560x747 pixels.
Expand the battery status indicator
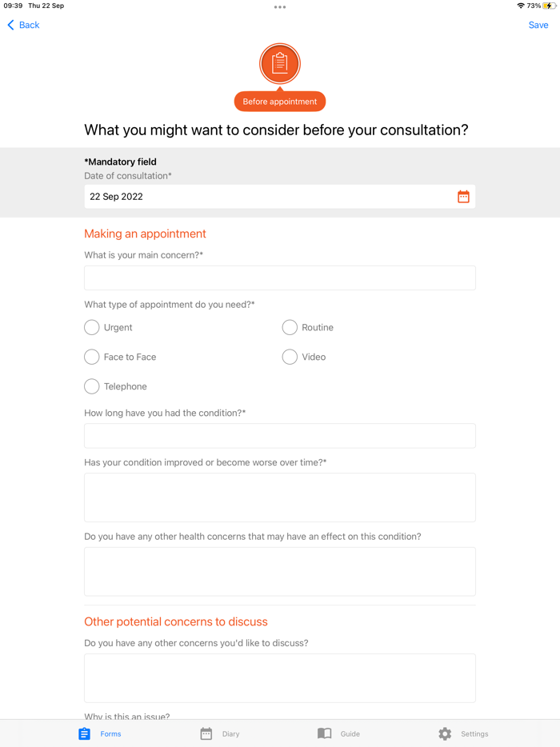(x=550, y=6)
